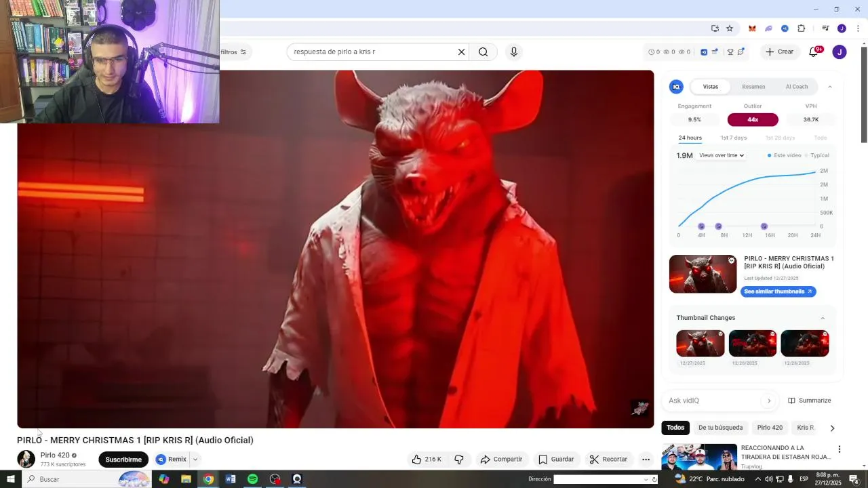Select the VPH 38.7K pill
Screen dimensions: 868x488
[x=811, y=119]
